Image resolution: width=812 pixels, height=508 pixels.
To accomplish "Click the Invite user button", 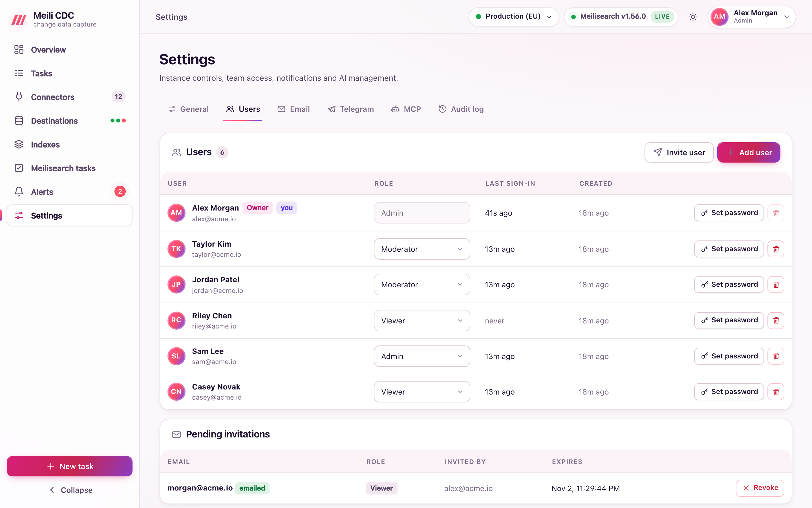I will click(x=679, y=152).
